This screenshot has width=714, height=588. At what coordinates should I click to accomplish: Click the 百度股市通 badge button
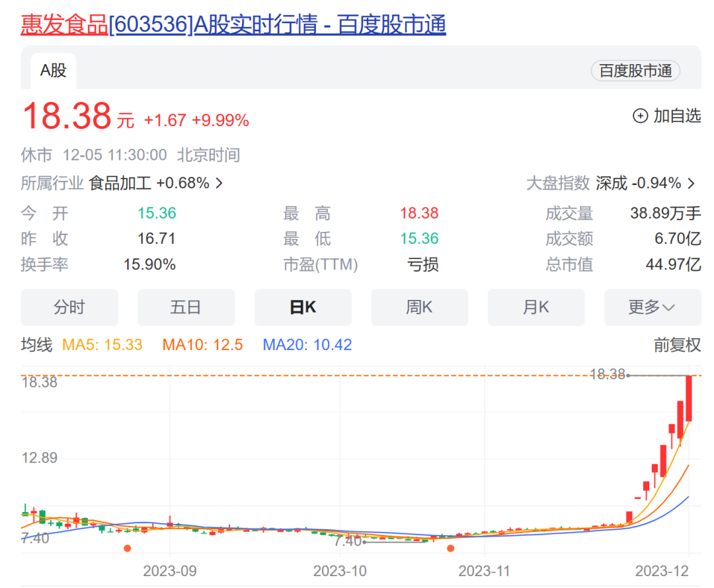click(635, 71)
